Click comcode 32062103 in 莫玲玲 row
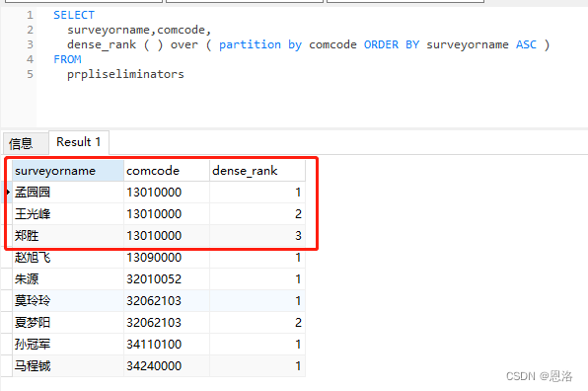 (x=167, y=300)
